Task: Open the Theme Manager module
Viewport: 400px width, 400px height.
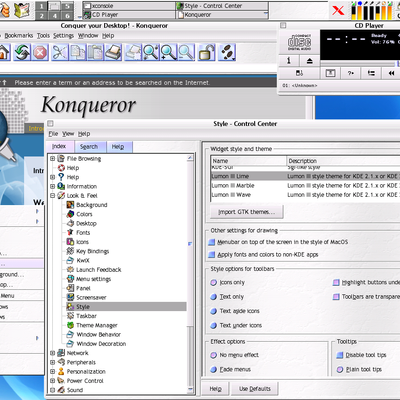Action: [97, 325]
